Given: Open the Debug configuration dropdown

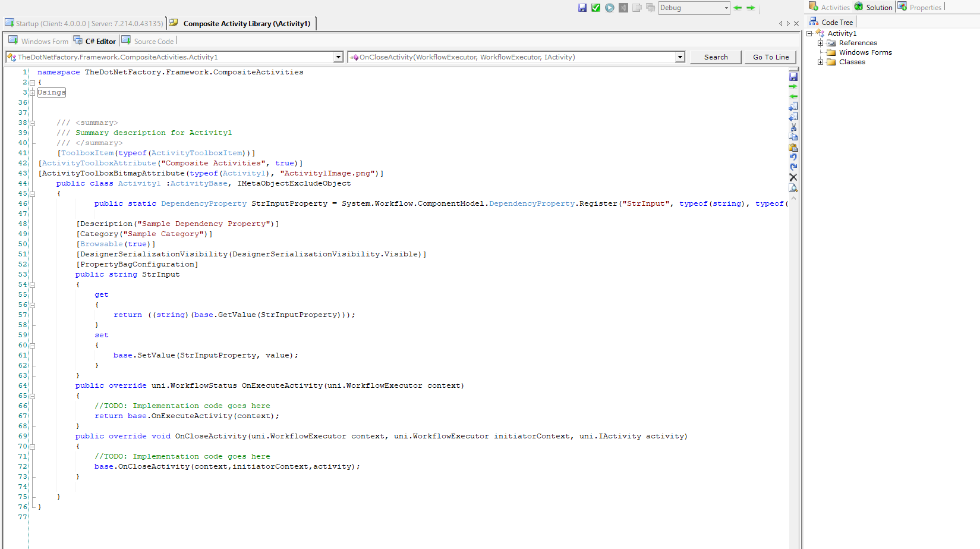Looking at the screenshot, I should coord(694,8).
